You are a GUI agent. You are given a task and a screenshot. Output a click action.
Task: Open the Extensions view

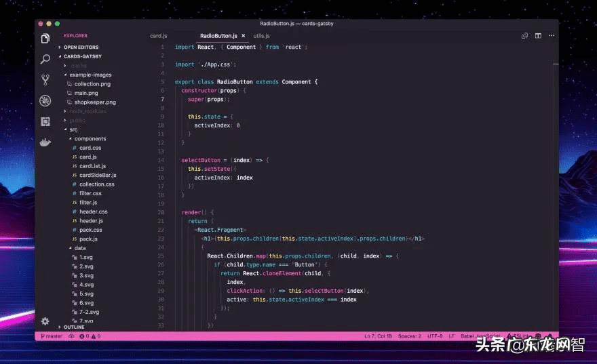click(x=45, y=121)
